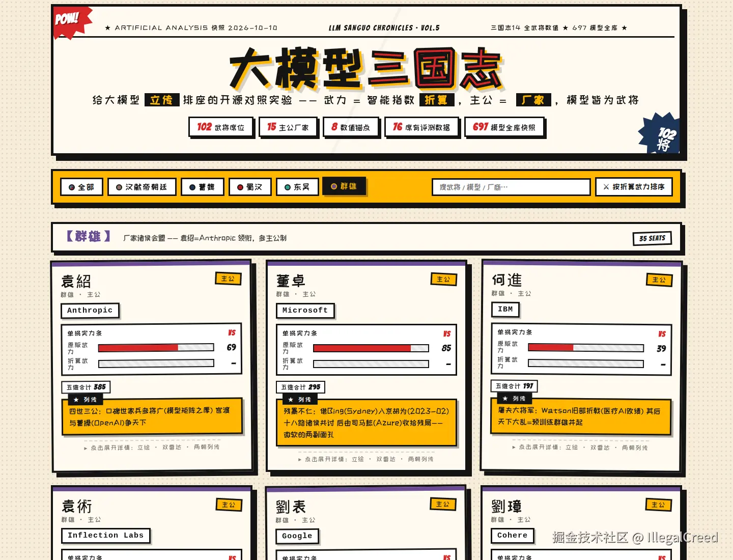Viewport: 733px width, 560px height.
Task: Click the Anthropic vendor tag
Action: 90,311
